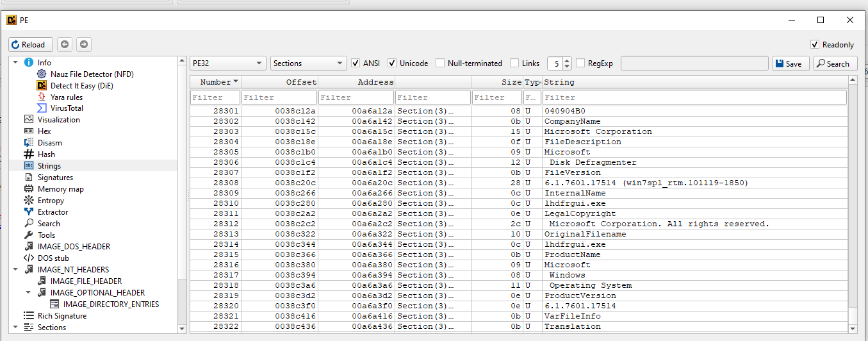Image resolution: width=868 pixels, height=341 pixels.
Task: Open the Hash icon
Action: coord(28,154)
